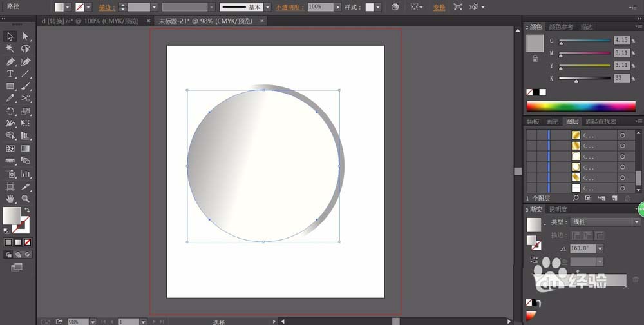Set paint type to Gradient button
This screenshot has height=325, width=644.
[x=17, y=242]
